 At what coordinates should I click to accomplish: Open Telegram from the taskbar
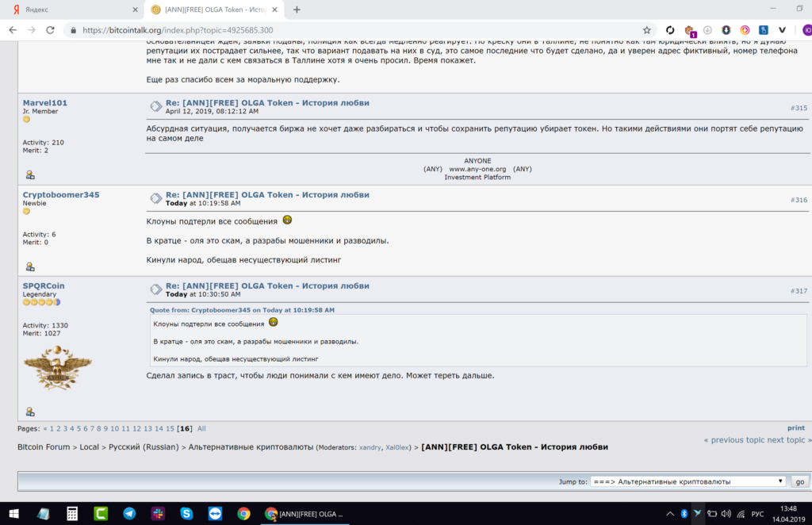point(129,514)
